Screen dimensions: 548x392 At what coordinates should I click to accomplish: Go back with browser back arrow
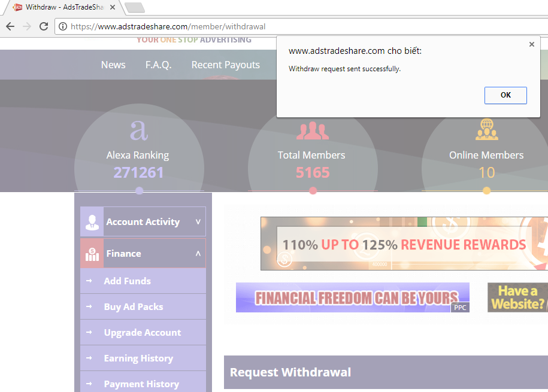tap(10, 26)
